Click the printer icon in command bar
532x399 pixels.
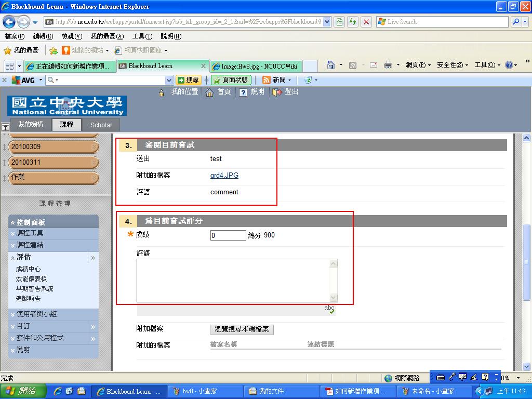(x=388, y=65)
